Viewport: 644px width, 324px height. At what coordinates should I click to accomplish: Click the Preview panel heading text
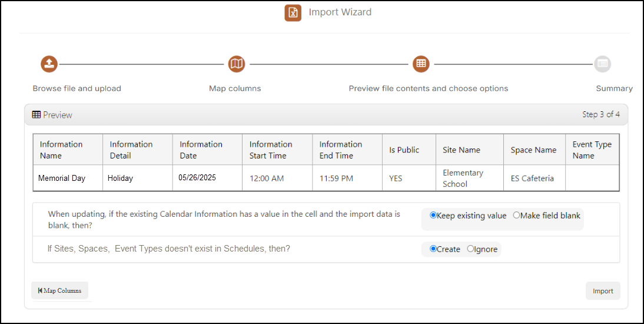58,115
